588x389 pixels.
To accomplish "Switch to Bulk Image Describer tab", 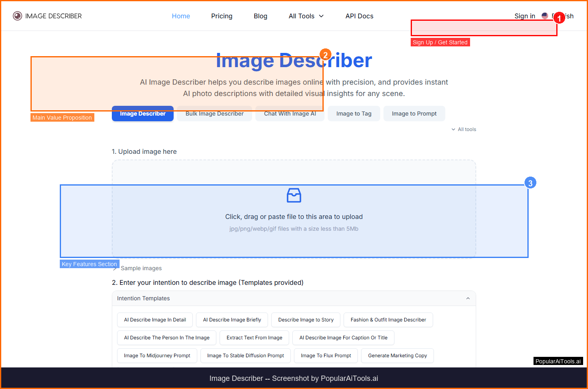I will coord(214,114).
